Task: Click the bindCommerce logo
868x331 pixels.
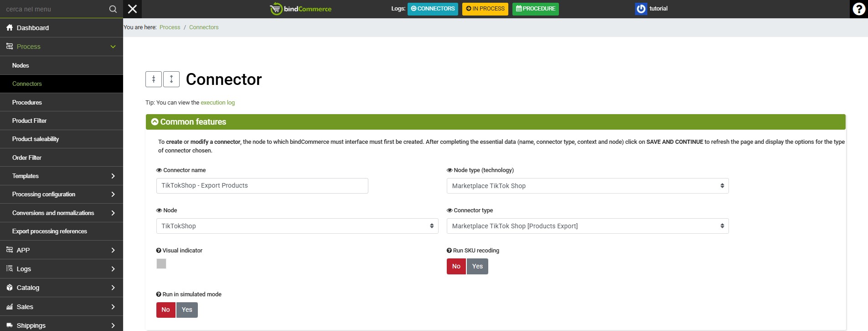Action: (301, 9)
